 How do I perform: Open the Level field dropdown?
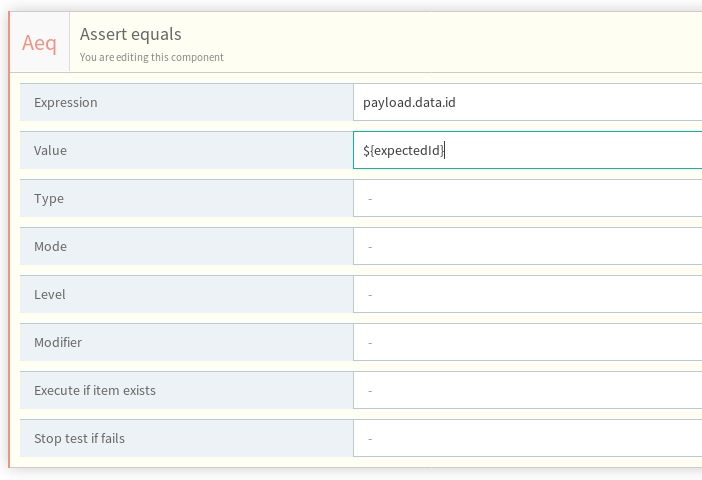tap(527, 294)
